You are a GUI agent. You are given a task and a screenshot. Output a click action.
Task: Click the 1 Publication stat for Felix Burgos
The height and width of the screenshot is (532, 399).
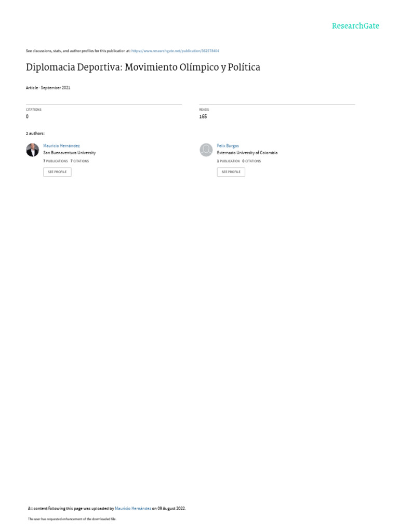coord(229,161)
